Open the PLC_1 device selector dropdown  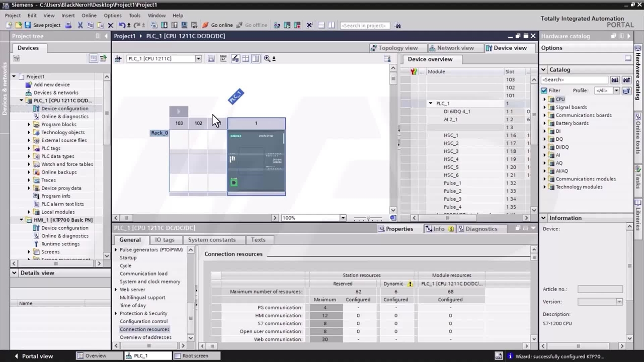coord(198,59)
